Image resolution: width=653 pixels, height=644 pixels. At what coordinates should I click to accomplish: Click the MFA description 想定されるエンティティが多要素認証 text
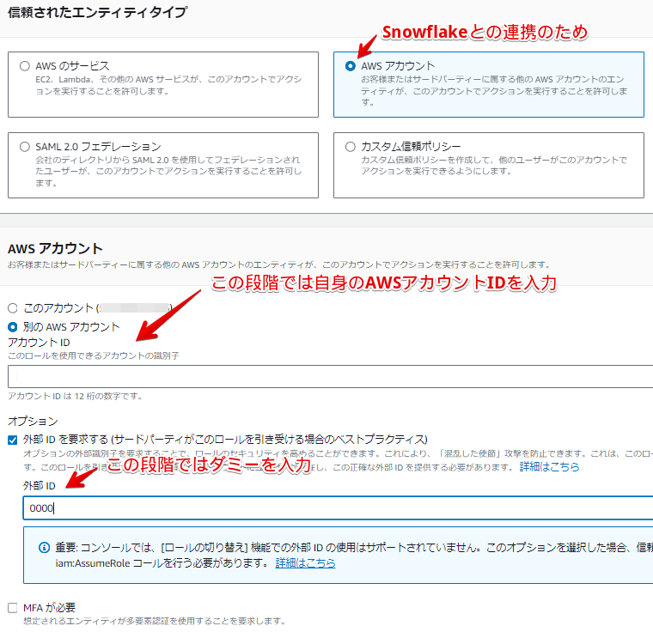(155, 621)
